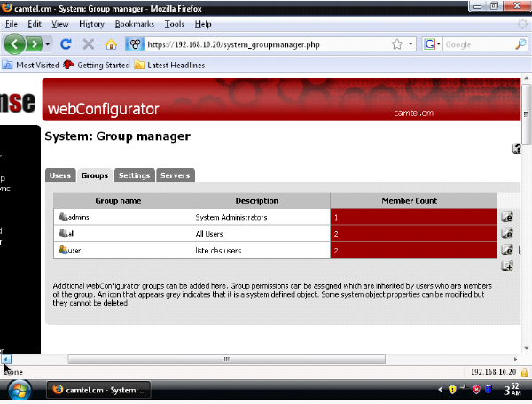532x404 pixels.
Task: Open the page help icon
Action: [x=517, y=149]
